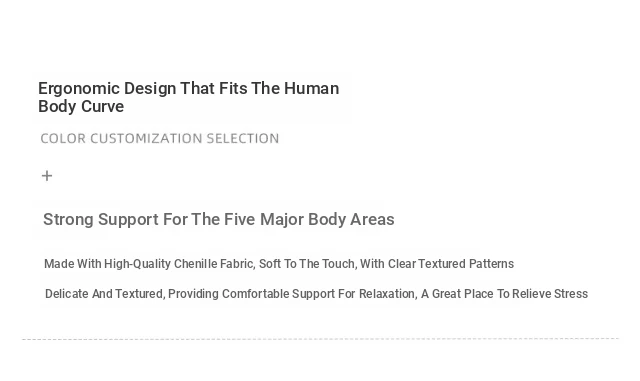This screenshot has height=381, width=640.
Task: Click the word "Ergonomic" in the top heading
Action: pos(79,89)
